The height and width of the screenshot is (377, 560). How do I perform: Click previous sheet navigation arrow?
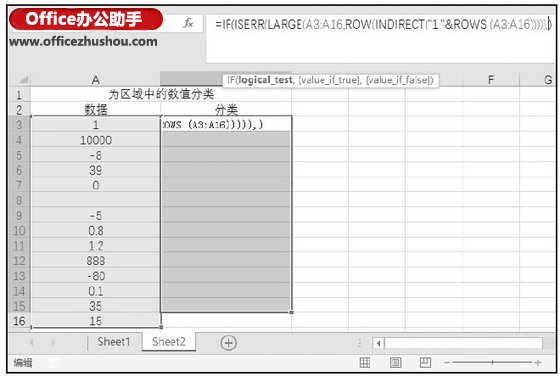[31, 343]
